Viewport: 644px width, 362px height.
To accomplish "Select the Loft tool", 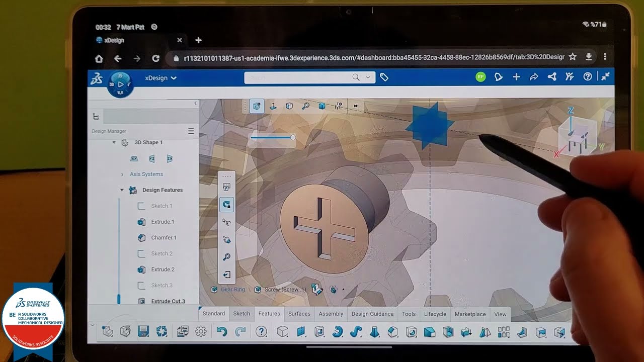I will [x=374, y=331].
